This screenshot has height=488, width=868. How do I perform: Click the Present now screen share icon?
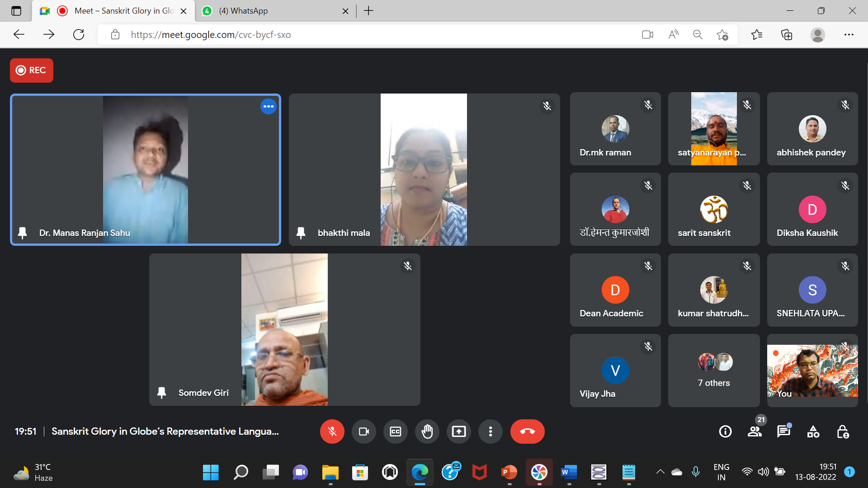coord(458,432)
